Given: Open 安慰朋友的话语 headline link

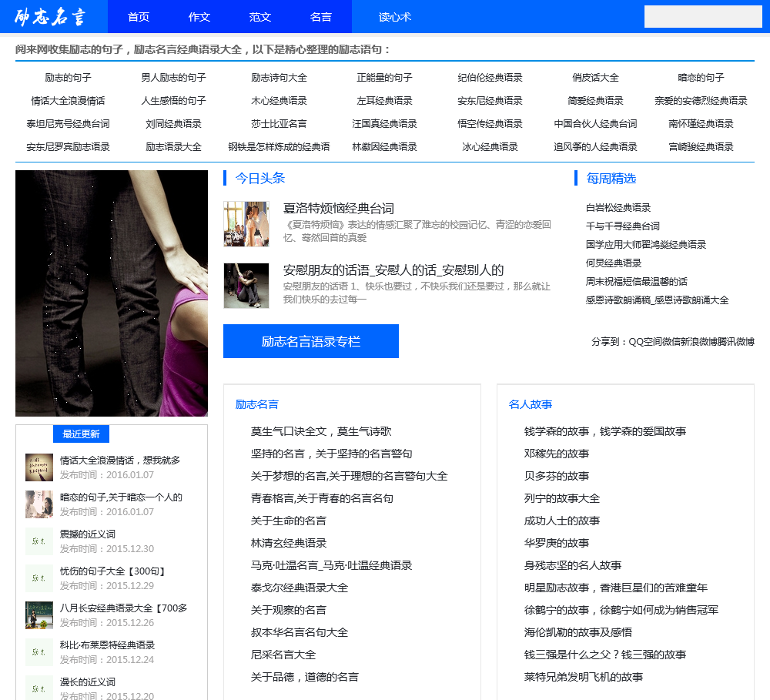Looking at the screenshot, I should point(393,270).
